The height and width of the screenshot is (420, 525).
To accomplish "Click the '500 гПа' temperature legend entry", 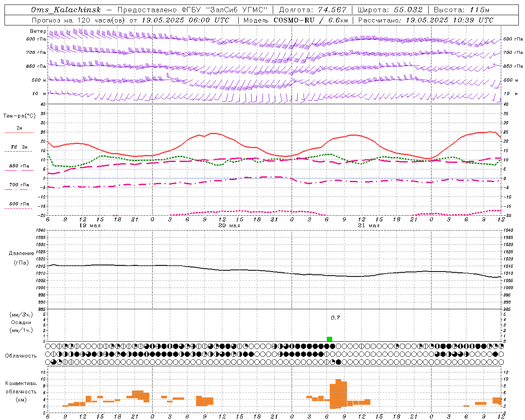I will coord(19,204).
